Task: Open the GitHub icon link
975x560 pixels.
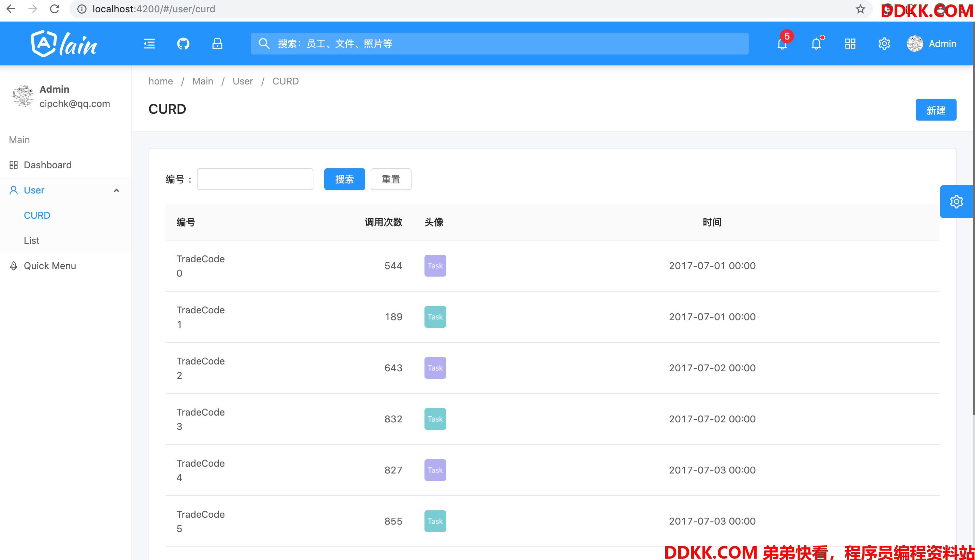Action: click(x=183, y=44)
